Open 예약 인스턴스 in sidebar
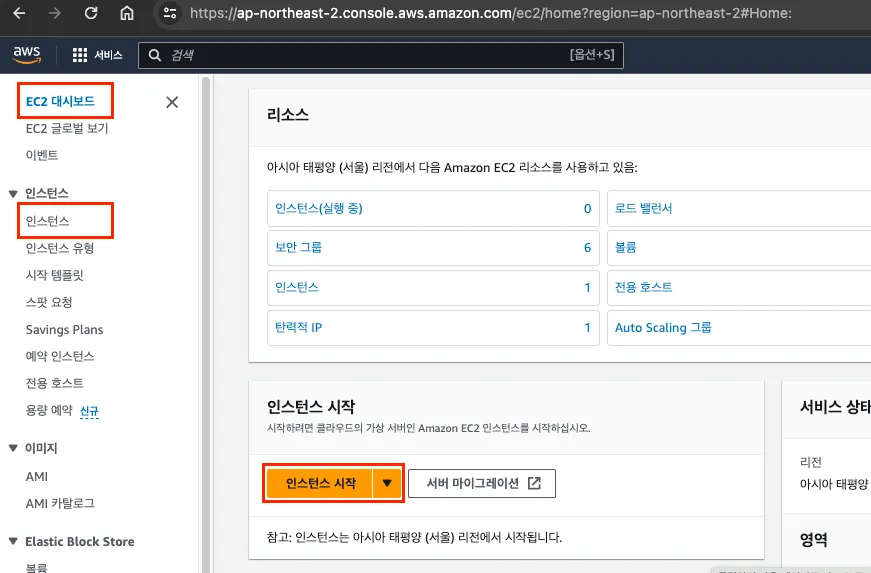Image resolution: width=871 pixels, height=573 pixels. (59, 356)
